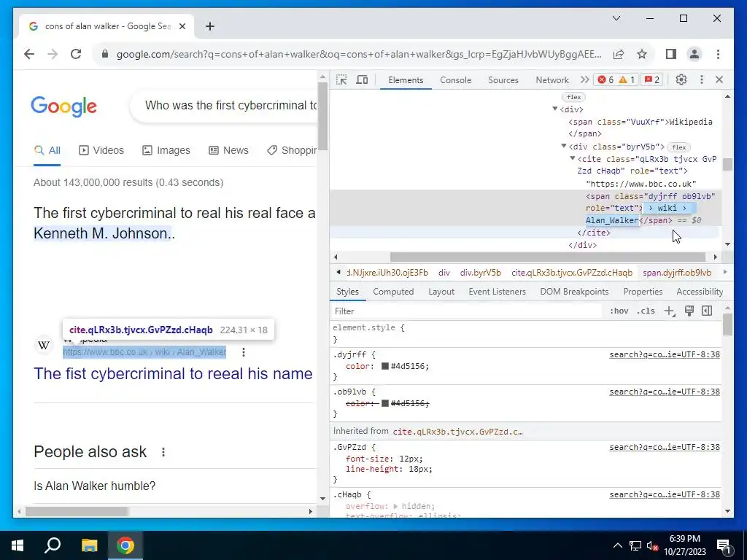Open color picker swatch for .dyjrff color
The height and width of the screenshot is (560, 747).
tap(385, 366)
